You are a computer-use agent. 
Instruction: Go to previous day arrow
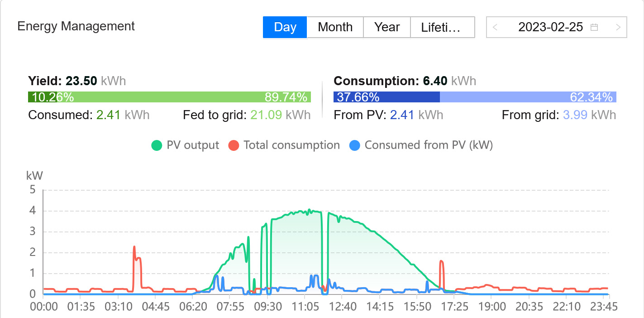click(x=495, y=27)
